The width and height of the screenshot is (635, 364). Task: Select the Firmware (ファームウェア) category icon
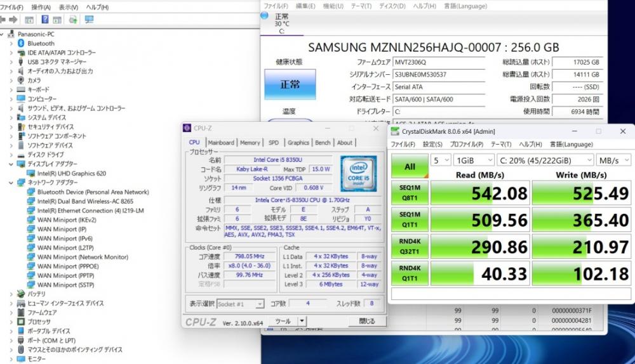point(21,312)
